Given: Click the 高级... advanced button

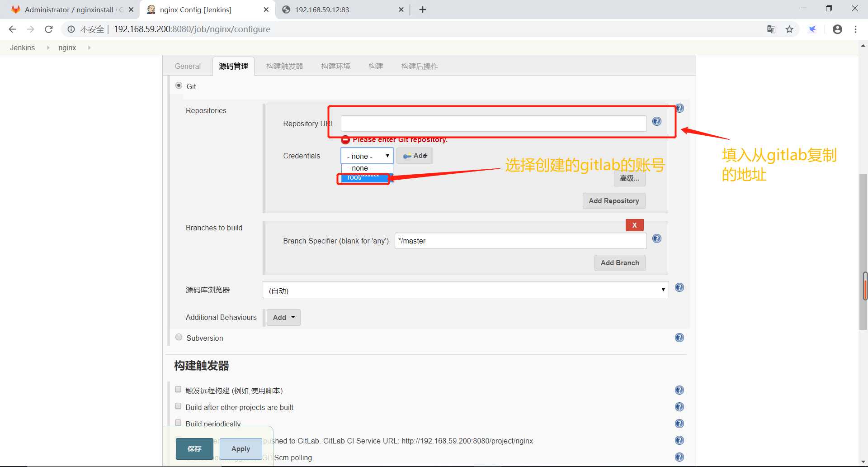Looking at the screenshot, I should pos(629,178).
